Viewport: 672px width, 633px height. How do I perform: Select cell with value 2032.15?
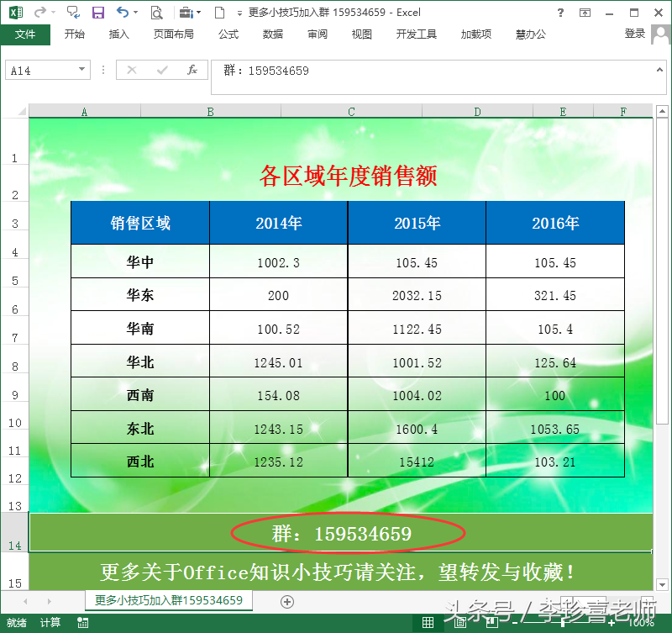tap(417, 294)
